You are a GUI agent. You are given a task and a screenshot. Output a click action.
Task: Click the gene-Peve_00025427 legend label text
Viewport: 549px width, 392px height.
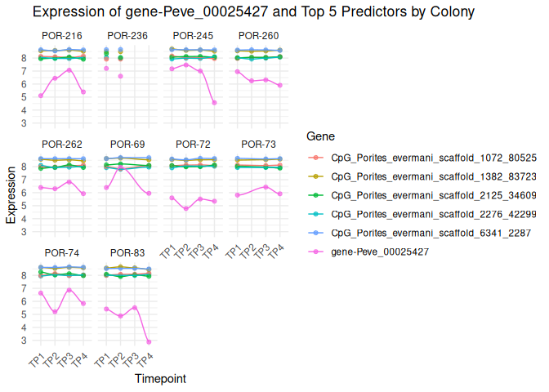click(x=380, y=252)
